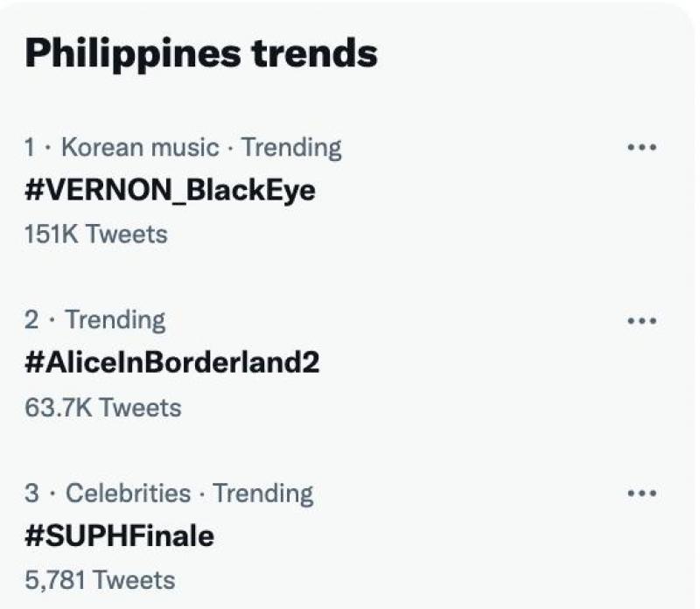Screen dimensions: 700x609
Task: Select the Korean music category label
Action: point(139,148)
